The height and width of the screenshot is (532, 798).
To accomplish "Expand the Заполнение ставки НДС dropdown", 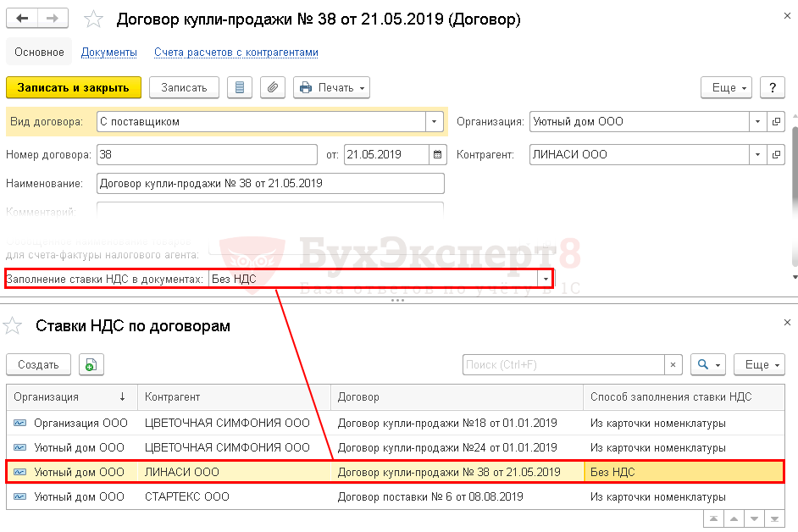I will pos(546,279).
